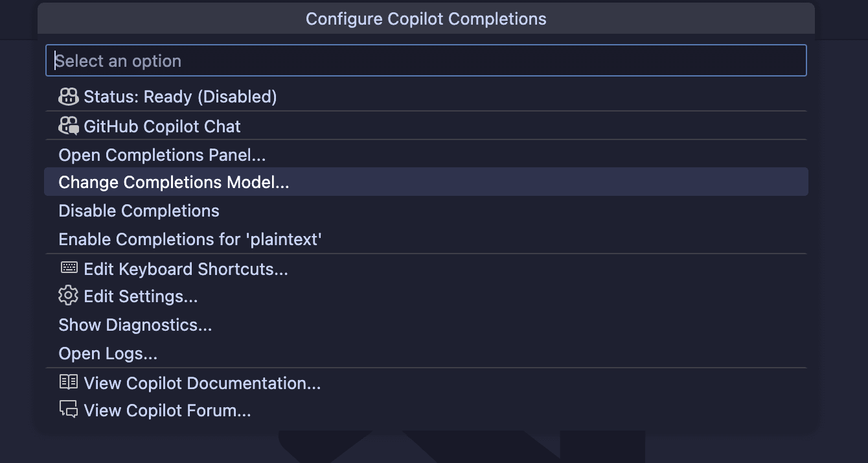Open the View Copilot Documentation text link
This screenshot has height=463, width=868.
202,383
